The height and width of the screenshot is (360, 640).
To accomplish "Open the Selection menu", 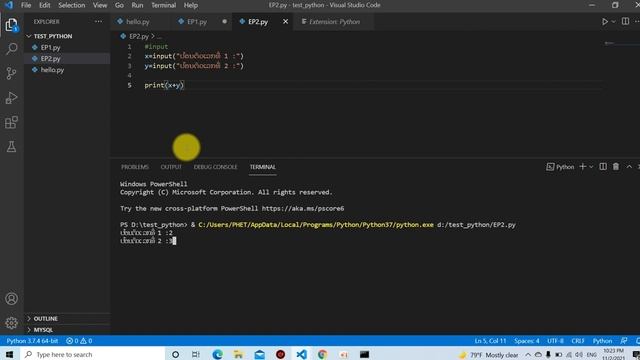I will (71, 5).
